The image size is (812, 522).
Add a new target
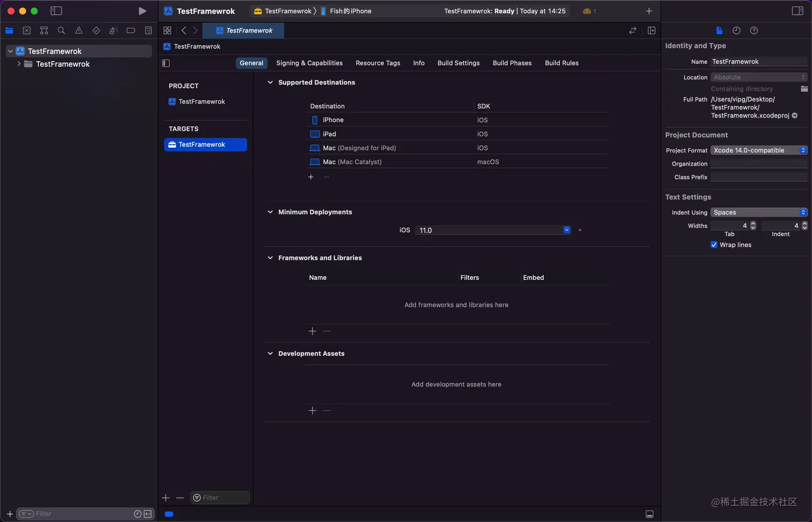tap(166, 498)
